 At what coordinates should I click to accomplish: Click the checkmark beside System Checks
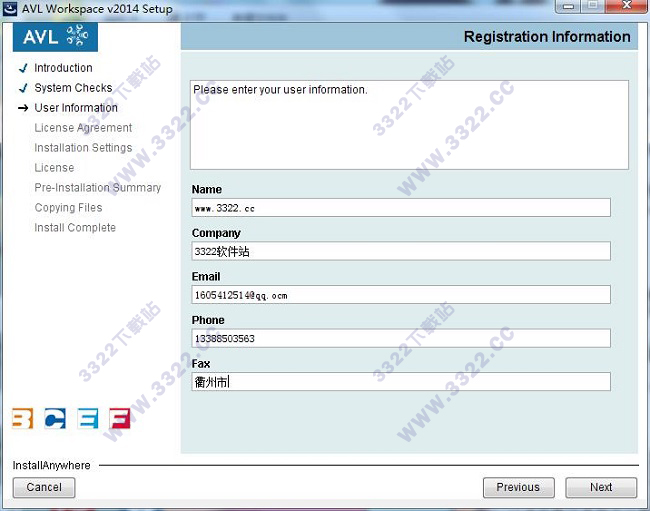pyautogui.click(x=24, y=88)
